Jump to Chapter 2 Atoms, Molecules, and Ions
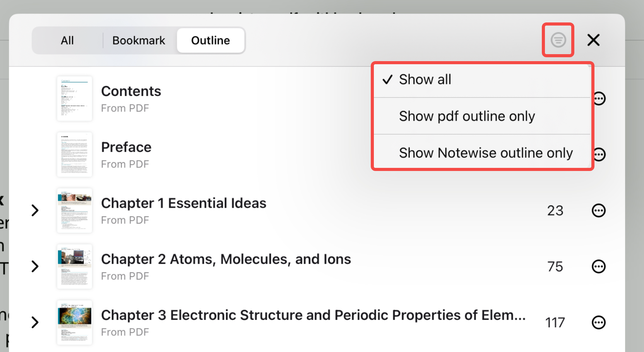This screenshot has width=644, height=352. [x=226, y=259]
